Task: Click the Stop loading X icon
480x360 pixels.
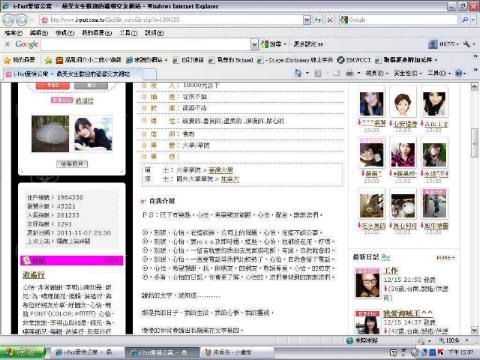Action: (330, 20)
